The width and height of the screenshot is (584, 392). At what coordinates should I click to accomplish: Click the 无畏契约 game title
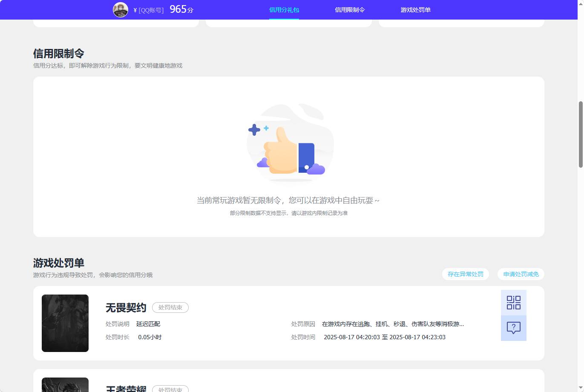126,308
